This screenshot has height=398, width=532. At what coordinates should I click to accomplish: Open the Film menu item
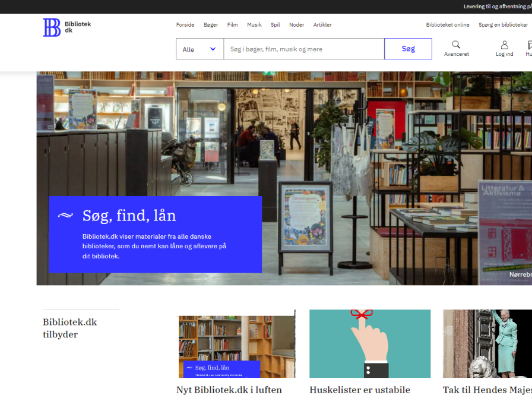(x=232, y=25)
